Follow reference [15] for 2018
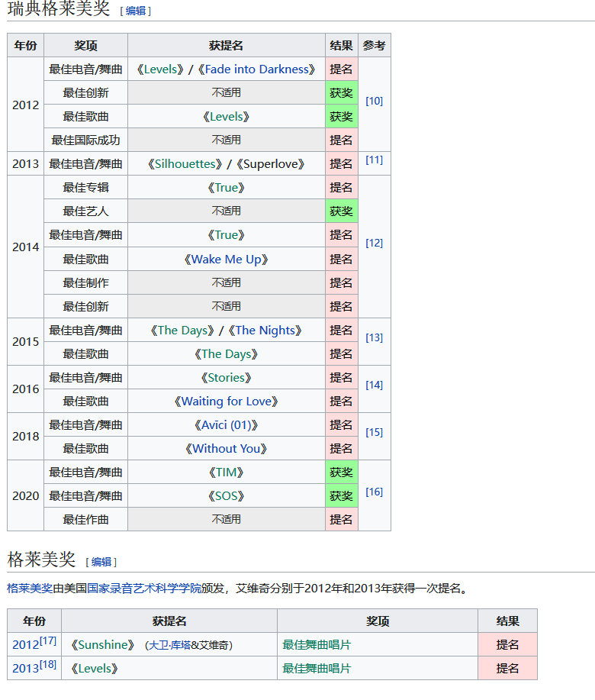The width and height of the screenshot is (595, 700). tap(375, 432)
